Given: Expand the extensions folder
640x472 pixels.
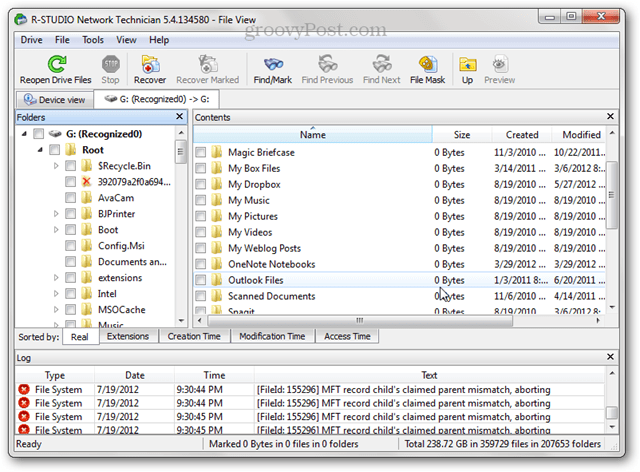Looking at the screenshot, I should tap(56, 278).
